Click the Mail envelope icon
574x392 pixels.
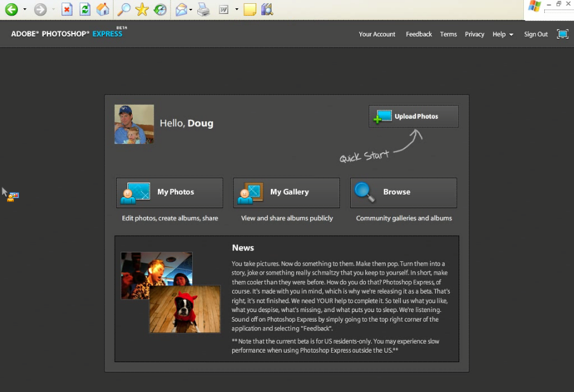181,9
